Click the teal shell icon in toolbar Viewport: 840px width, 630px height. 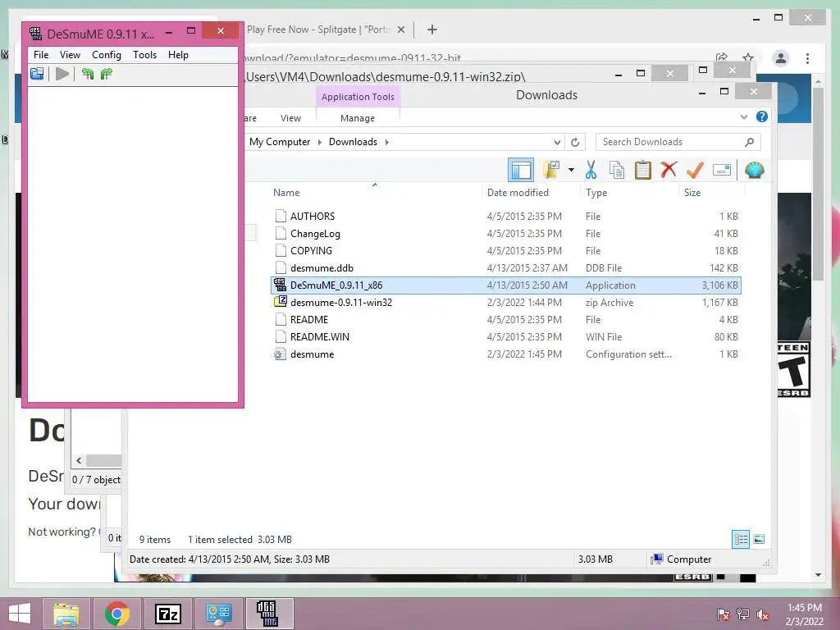755,171
